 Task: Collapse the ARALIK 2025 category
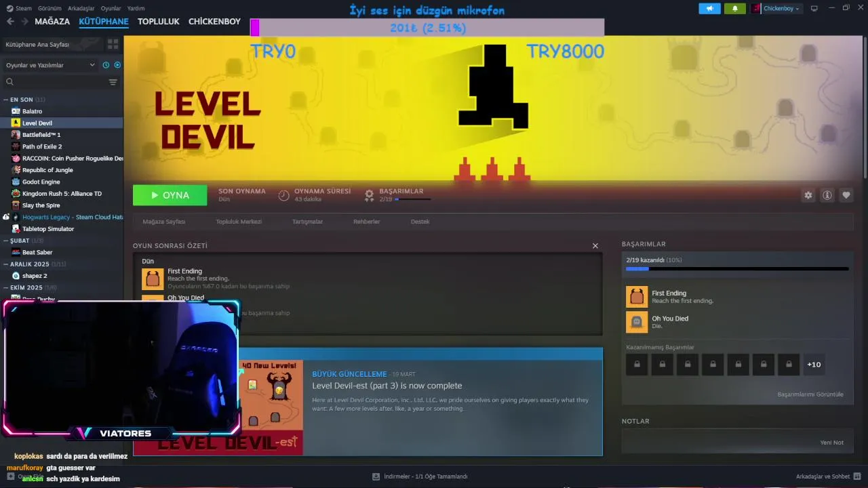tap(6, 264)
